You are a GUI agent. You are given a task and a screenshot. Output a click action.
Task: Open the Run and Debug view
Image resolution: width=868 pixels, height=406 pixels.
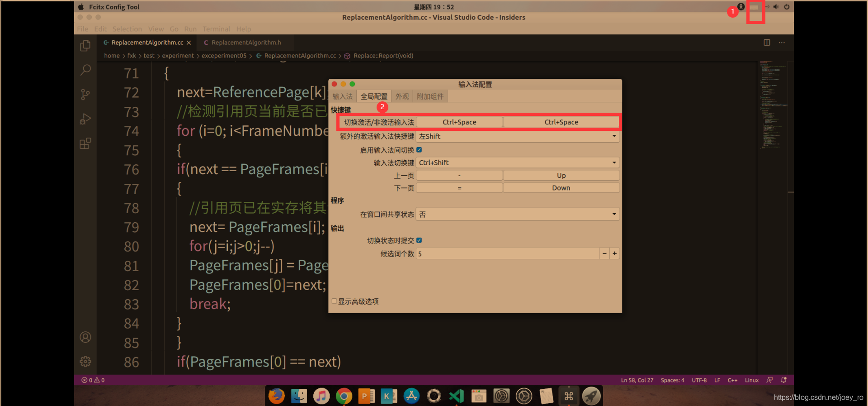pos(85,119)
